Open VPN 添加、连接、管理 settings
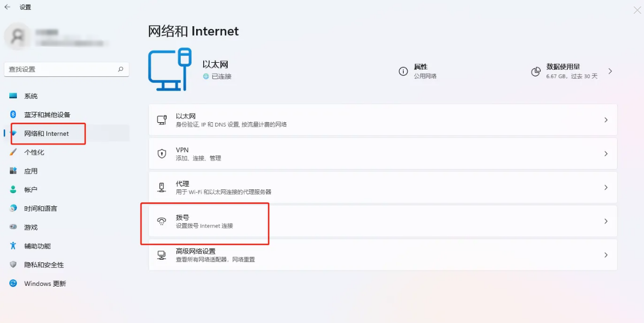This screenshot has height=323, width=644. point(383,153)
